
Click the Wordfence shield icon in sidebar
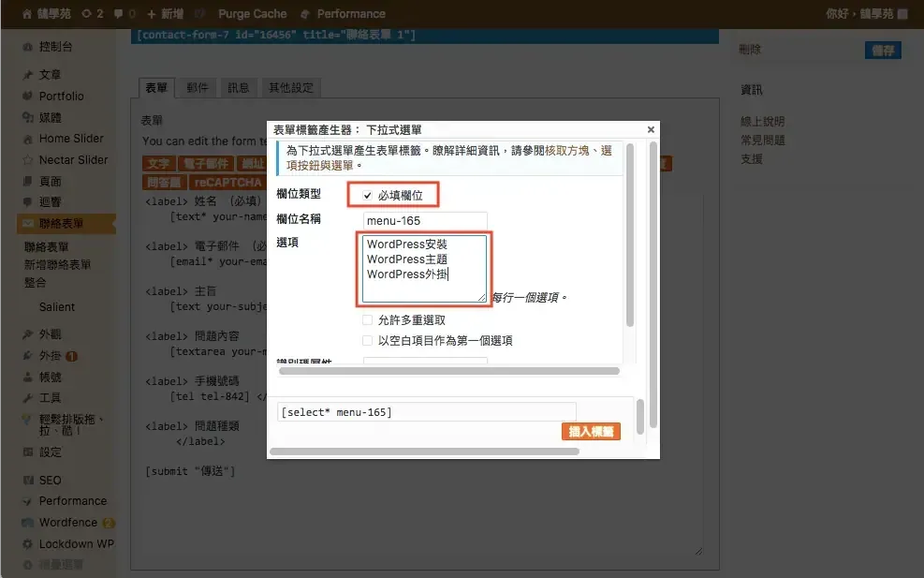(x=27, y=523)
